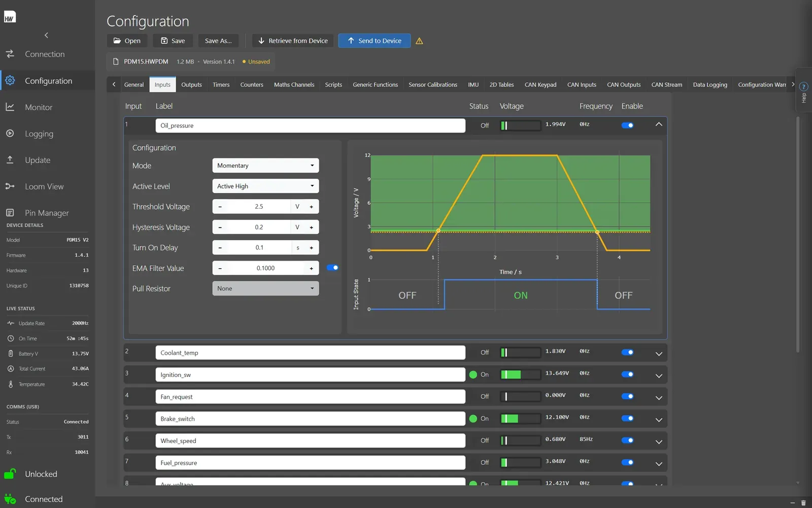Image resolution: width=812 pixels, height=508 pixels.
Task: Click the inputs list vertical scrollbar
Action: [798, 234]
